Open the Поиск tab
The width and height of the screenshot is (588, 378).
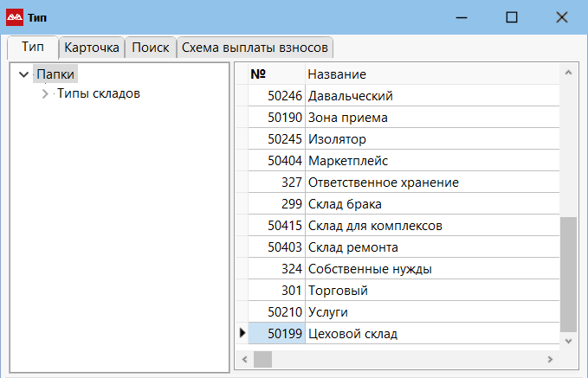pos(151,48)
